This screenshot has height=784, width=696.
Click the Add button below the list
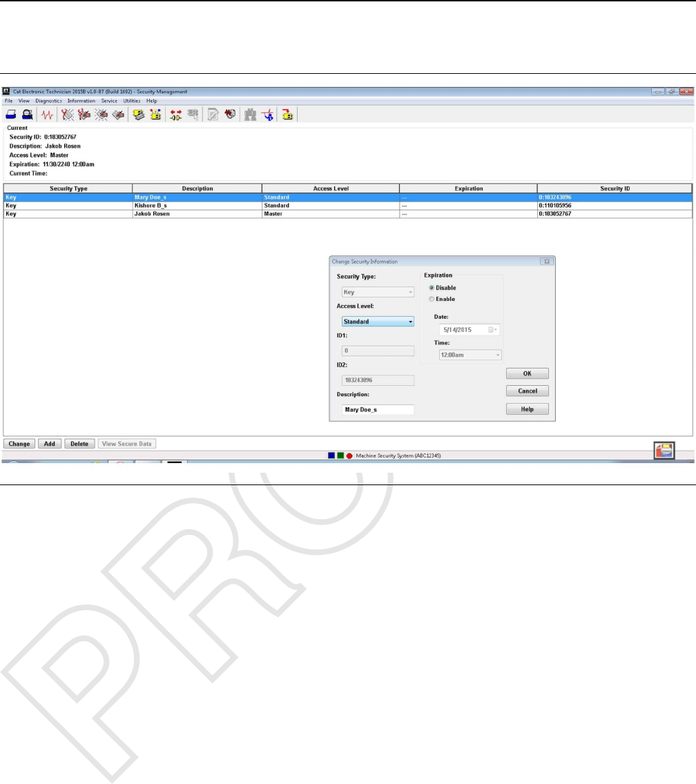(50, 444)
